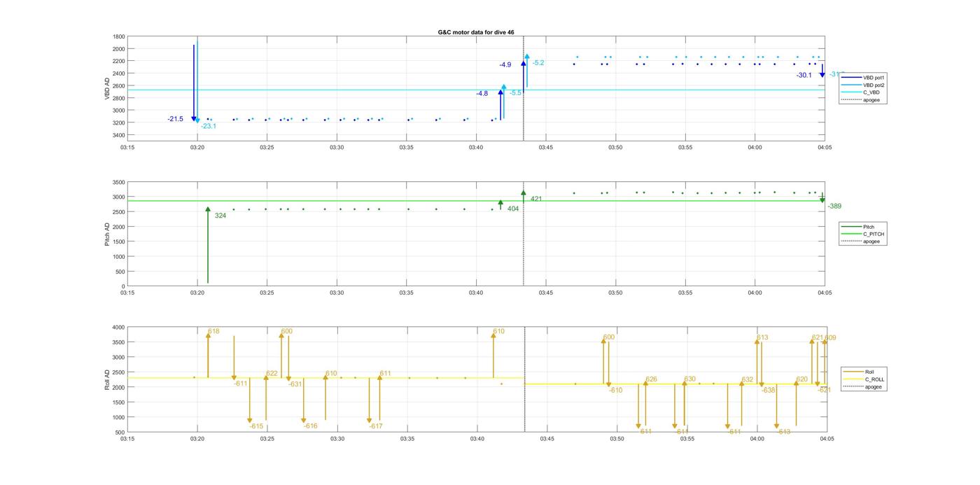The height and width of the screenshot is (485, 980).
Task: Click the '-610' roll data label
Action: 615,391
